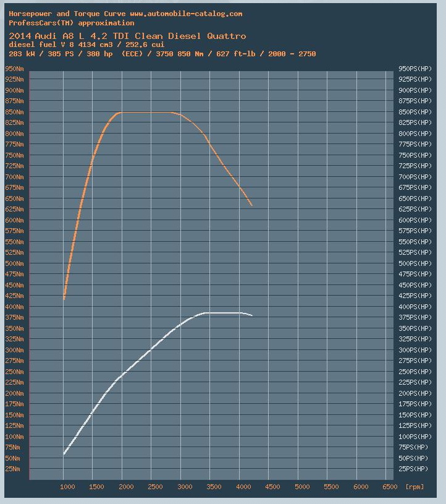The image size is (446, 504).
Task: Click the 6500 tick on rpm axis
Action: 390,487
